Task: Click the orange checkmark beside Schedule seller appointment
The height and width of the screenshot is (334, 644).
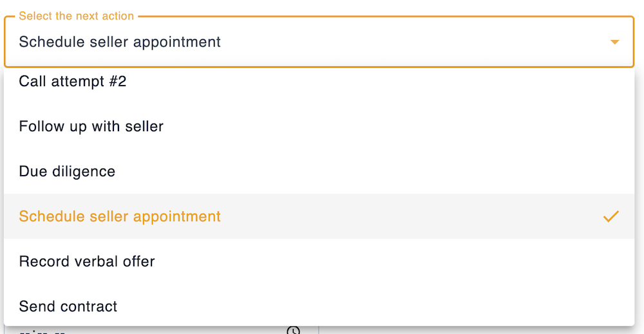Action: point(611,216)
